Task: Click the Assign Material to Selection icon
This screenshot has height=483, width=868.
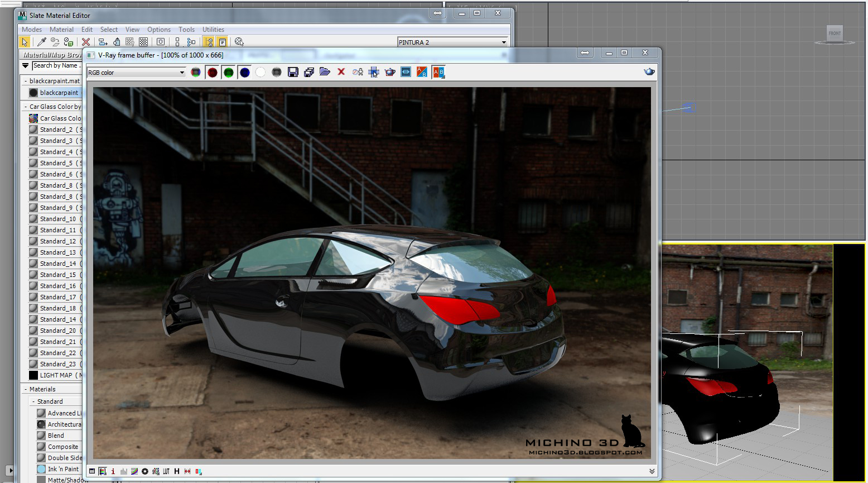Action: click(x=69, y=42)
